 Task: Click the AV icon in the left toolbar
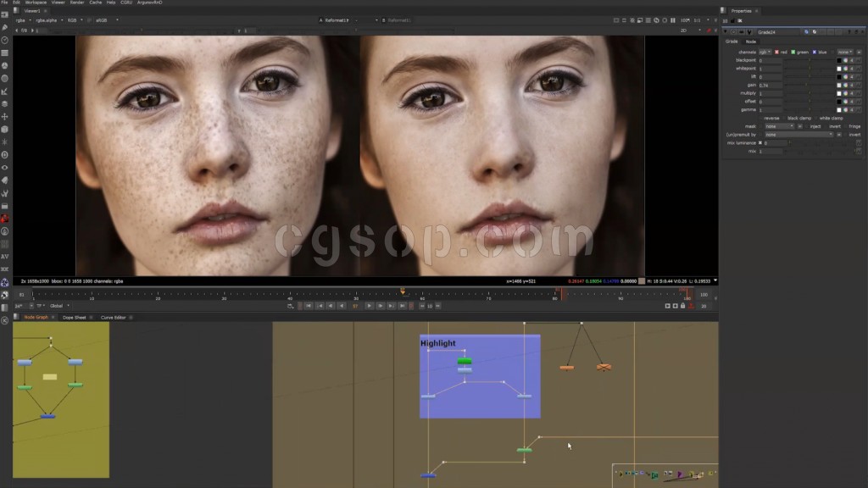[x=5, y=256]
